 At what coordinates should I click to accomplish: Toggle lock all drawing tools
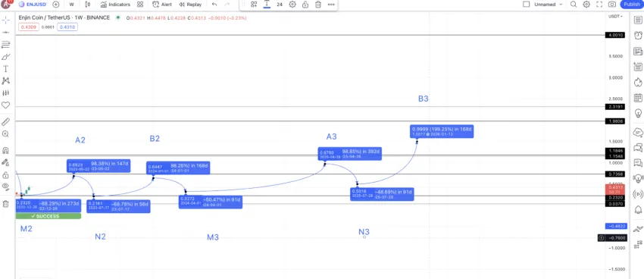coord(6,175)
